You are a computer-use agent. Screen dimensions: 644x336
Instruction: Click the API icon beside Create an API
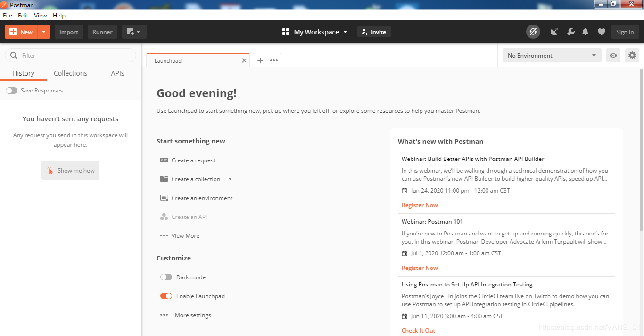pos(164,217)
